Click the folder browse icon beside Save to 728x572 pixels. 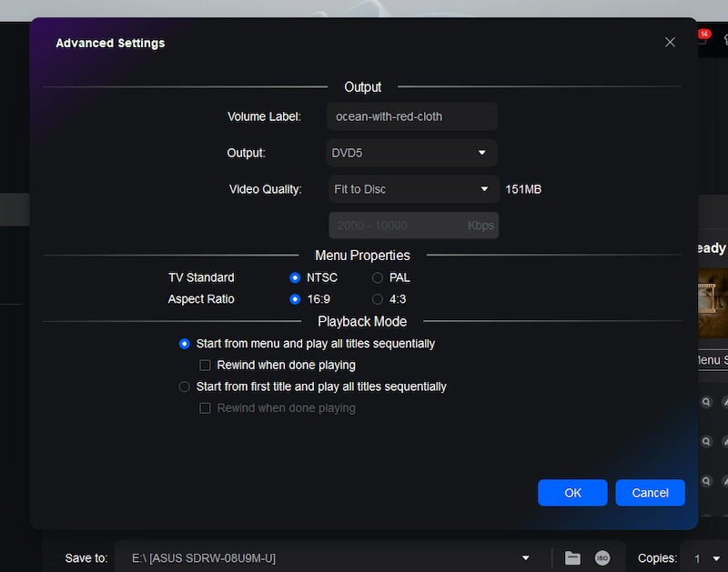[x=572, y=557]
